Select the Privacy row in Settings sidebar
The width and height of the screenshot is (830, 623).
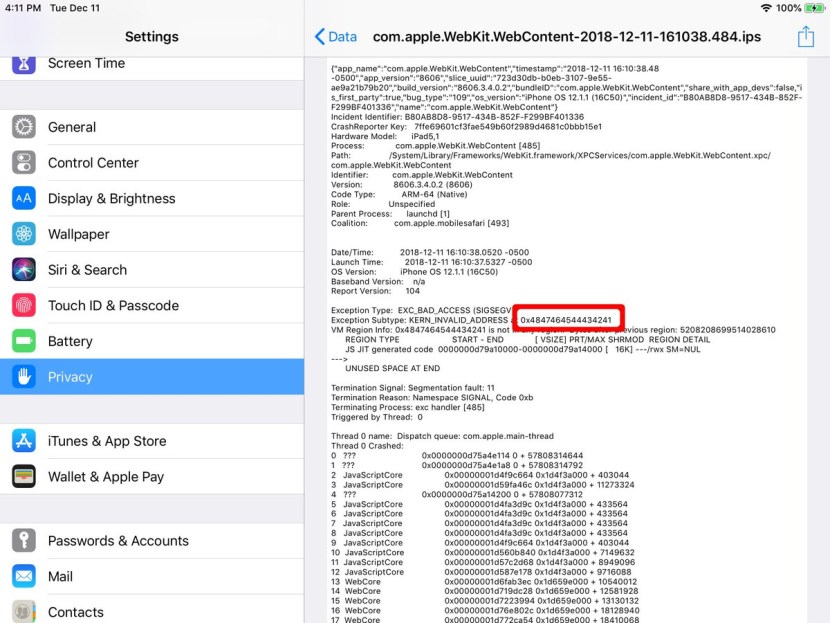coord(150,377)
